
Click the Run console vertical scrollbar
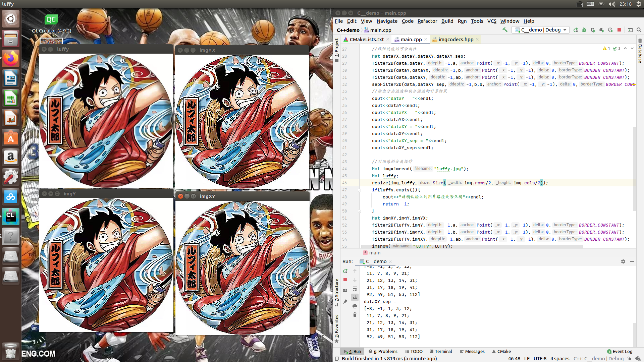634,335
